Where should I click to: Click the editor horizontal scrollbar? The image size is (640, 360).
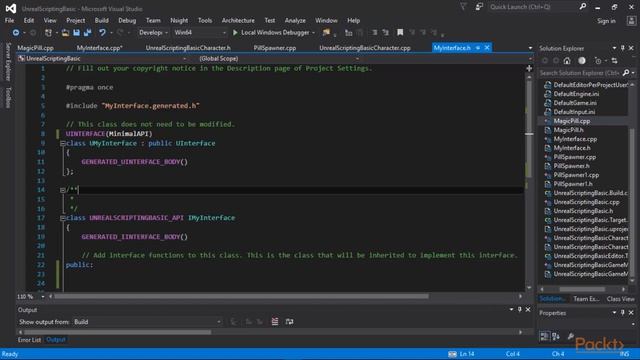tap(242, 296)
